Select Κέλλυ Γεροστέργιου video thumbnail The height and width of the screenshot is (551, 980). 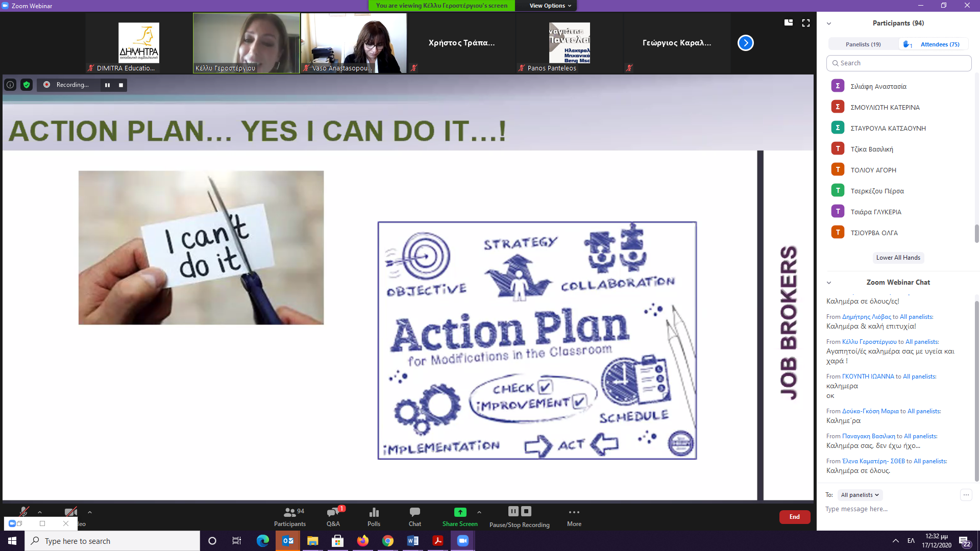(247, 43)
